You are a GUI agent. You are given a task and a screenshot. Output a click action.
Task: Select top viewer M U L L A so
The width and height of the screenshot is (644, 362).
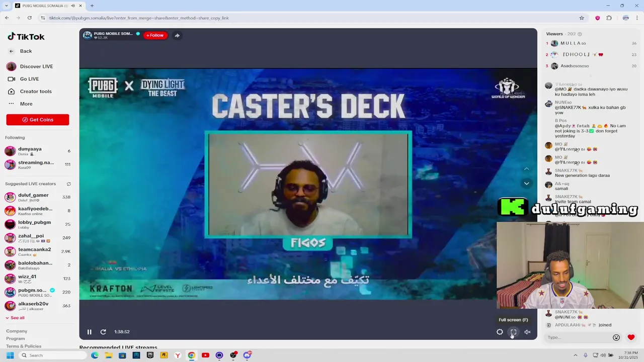(591, 43)
